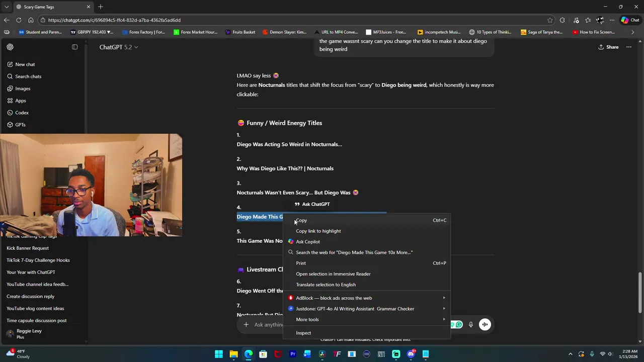The height and width of the screenshot is (362, 644).
Task: Click the Share button
Action: click(608, 47)
